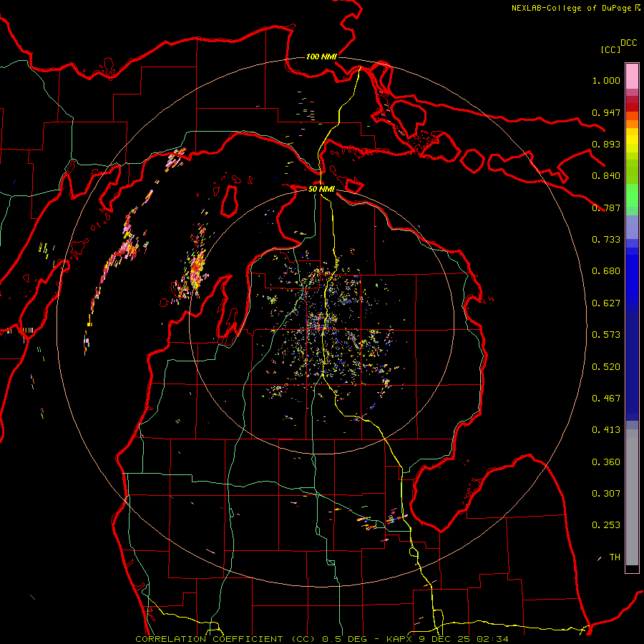Click the TH threshold label
The width and height of the screenshot is (644, 644).
coord(615,557)
